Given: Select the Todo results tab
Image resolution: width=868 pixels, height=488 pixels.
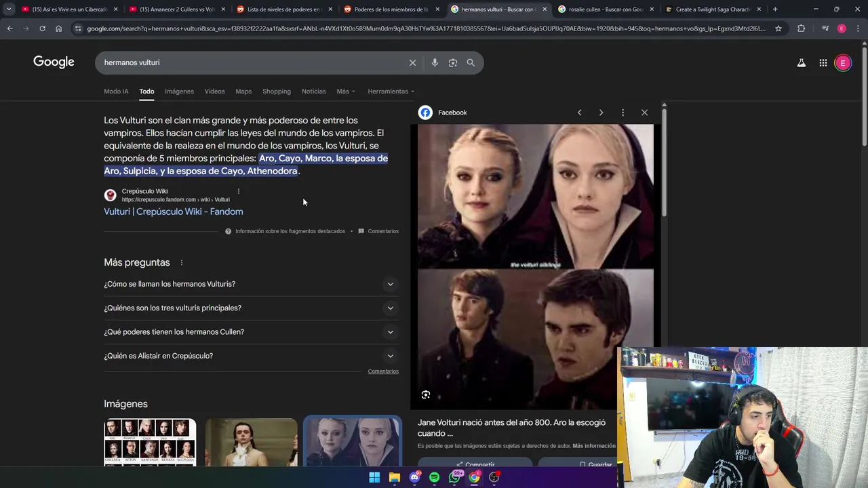Looking at the screenshot, I should (146, 91).
